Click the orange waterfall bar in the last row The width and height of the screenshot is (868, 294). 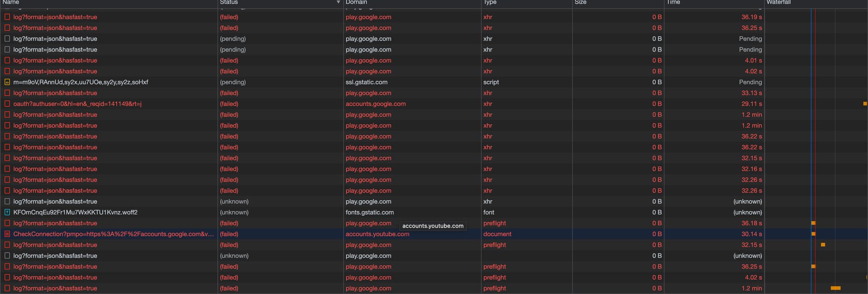tap(835, 288)
